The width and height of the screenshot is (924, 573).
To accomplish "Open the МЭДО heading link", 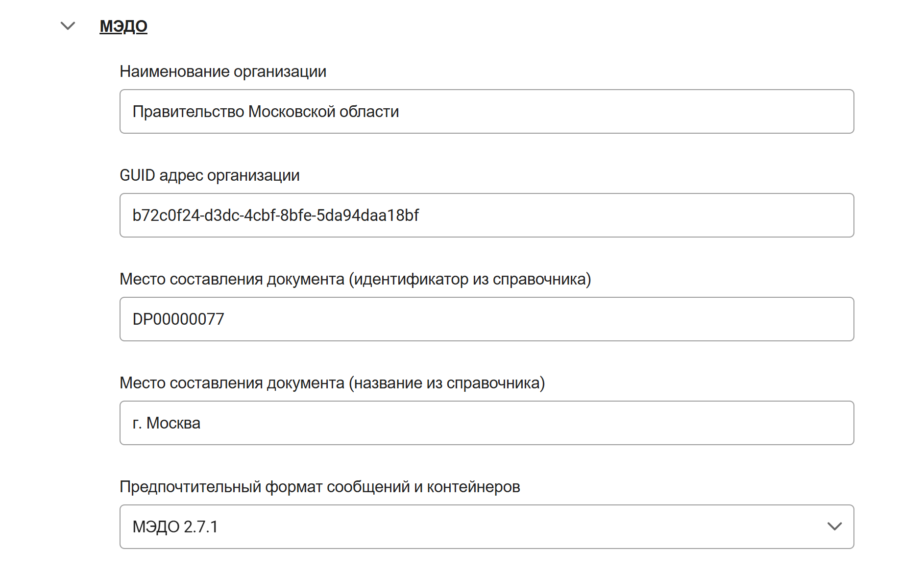I will 123,26.
